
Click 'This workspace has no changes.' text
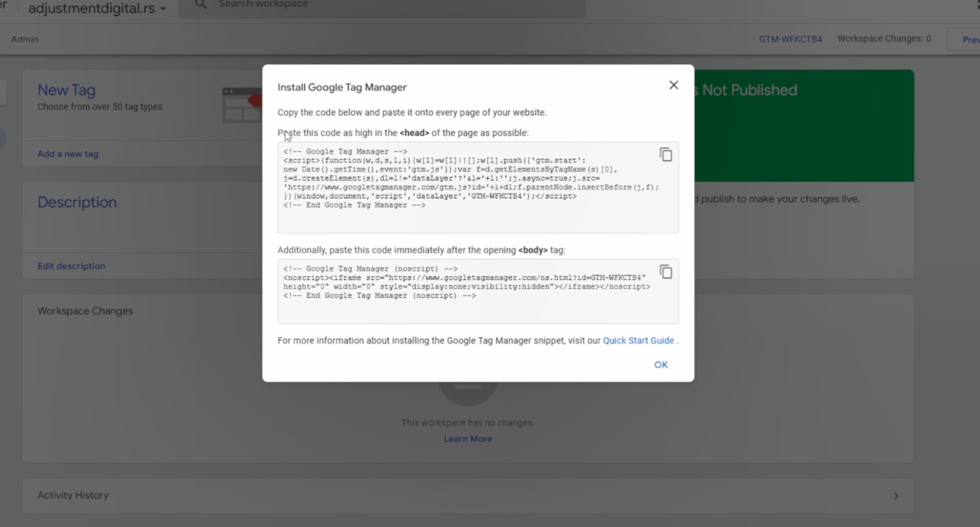pos(467,423)
